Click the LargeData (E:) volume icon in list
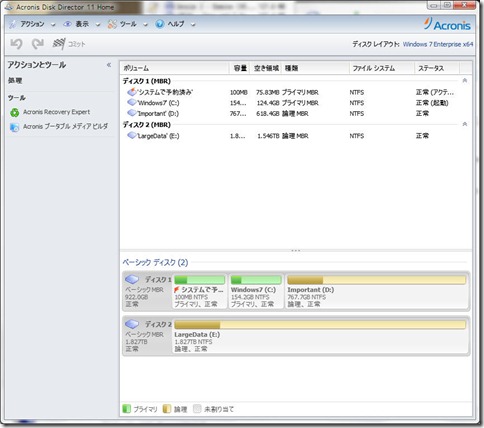The image size is (484, 428). [x=132, y=135]
